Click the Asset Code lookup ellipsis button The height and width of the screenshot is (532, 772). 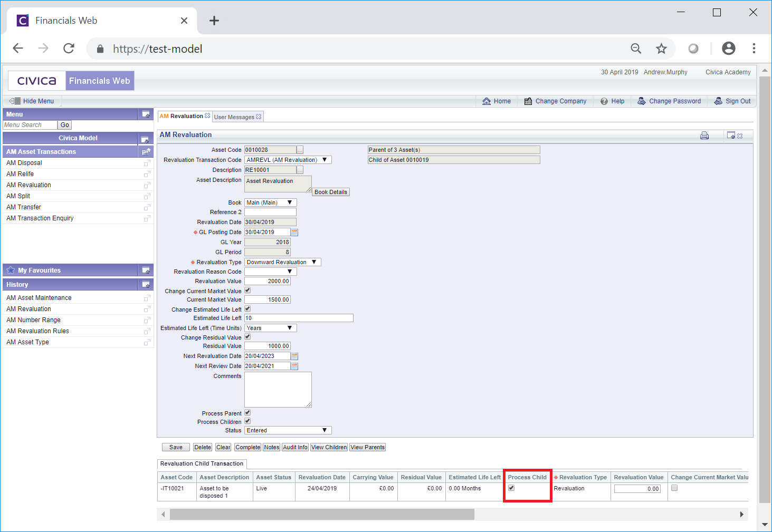point(300,150)
